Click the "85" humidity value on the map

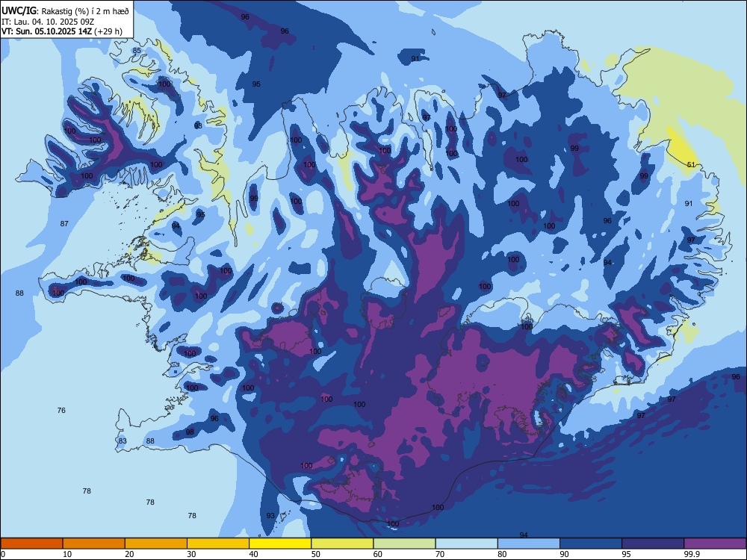[x=137, y=51]
